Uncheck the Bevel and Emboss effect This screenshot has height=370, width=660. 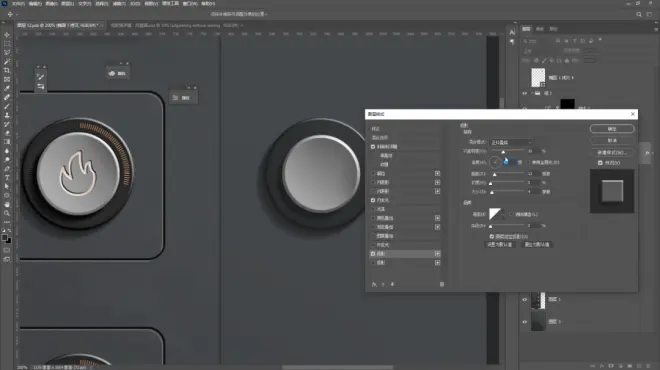coord(373,147)
